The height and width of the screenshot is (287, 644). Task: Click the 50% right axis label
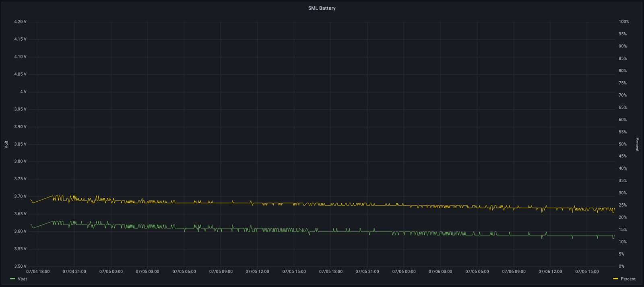pos(623,144)
